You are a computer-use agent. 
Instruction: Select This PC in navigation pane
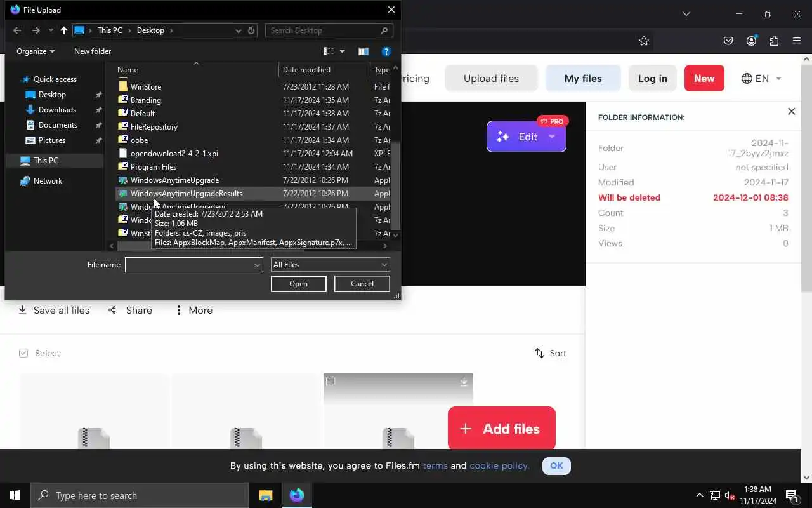pyautogui.click(x=46, y=161)
